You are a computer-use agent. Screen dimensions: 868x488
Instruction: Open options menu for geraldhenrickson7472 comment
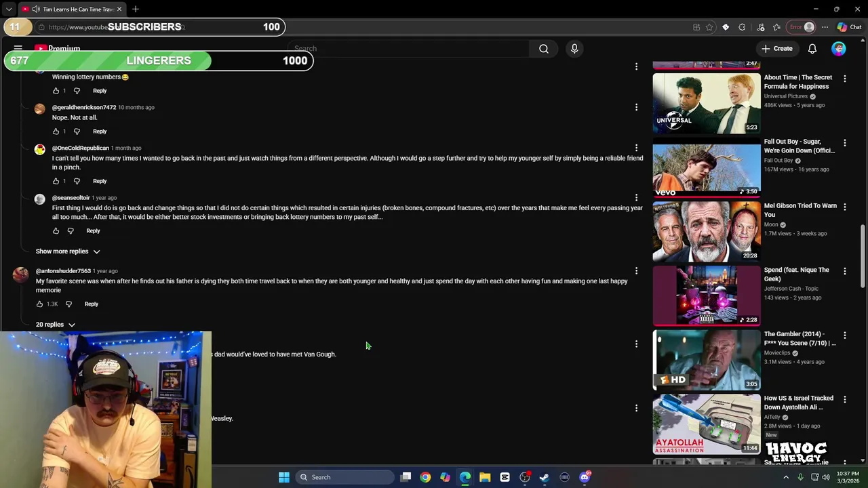636,107
